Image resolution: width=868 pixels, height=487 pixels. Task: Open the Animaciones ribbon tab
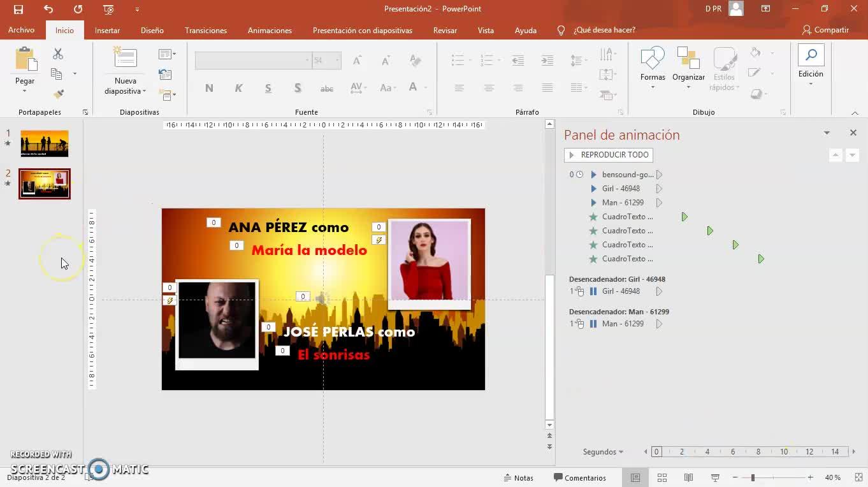point(270,30)
